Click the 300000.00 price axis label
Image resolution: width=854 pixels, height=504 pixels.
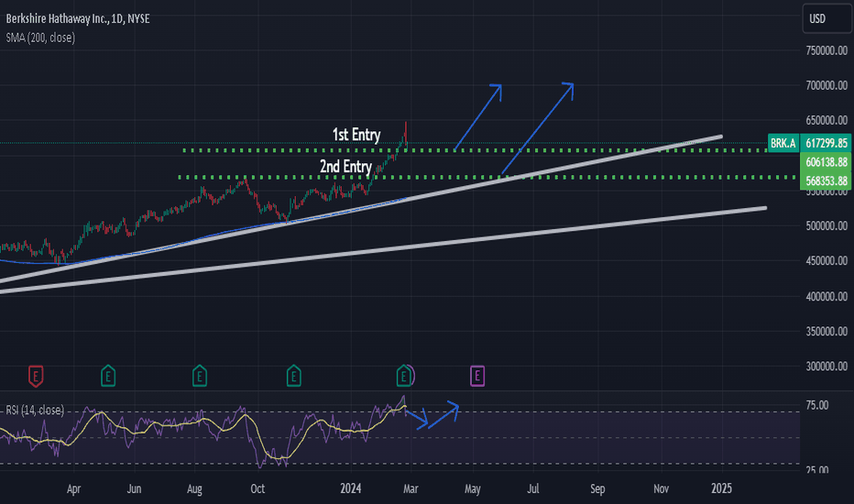(827, 367)
